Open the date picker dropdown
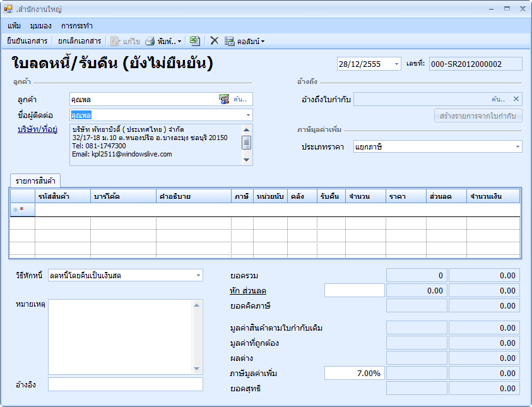 click(x=396, y=64)
